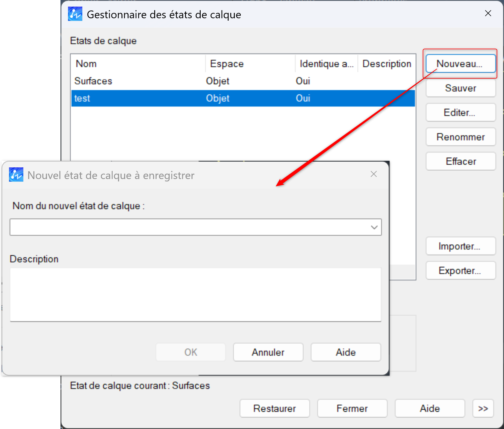
Task: Click Aide in the new state dialog
Action: [x=346, y=352]
